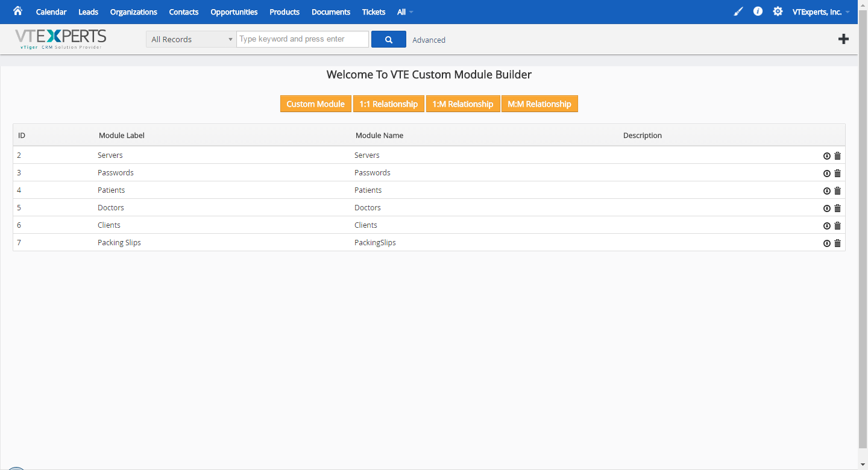Download the Packing Slips module

tap(827, 243)
